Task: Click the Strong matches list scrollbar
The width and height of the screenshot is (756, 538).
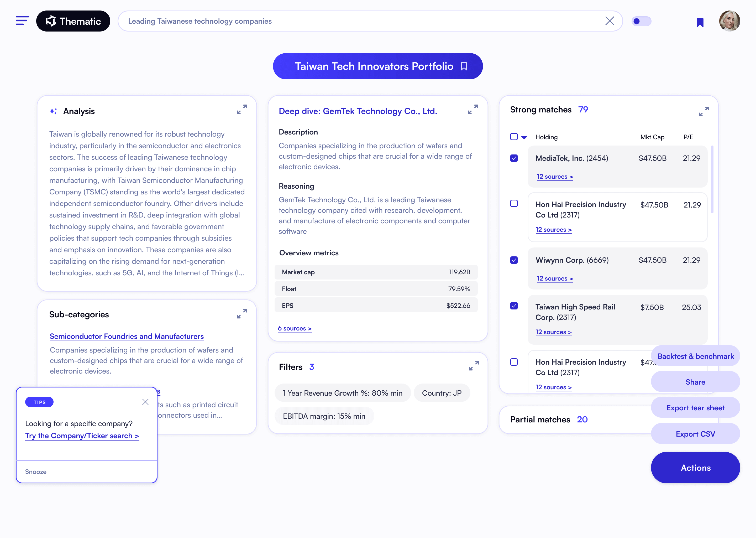Action: (x=712, y=180)
